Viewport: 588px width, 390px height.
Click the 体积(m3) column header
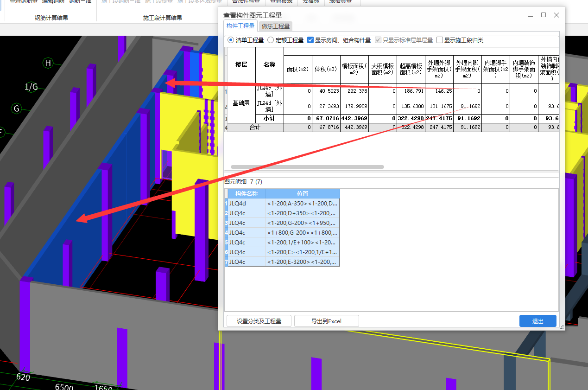pyautogui.click(x=325, y=69)
